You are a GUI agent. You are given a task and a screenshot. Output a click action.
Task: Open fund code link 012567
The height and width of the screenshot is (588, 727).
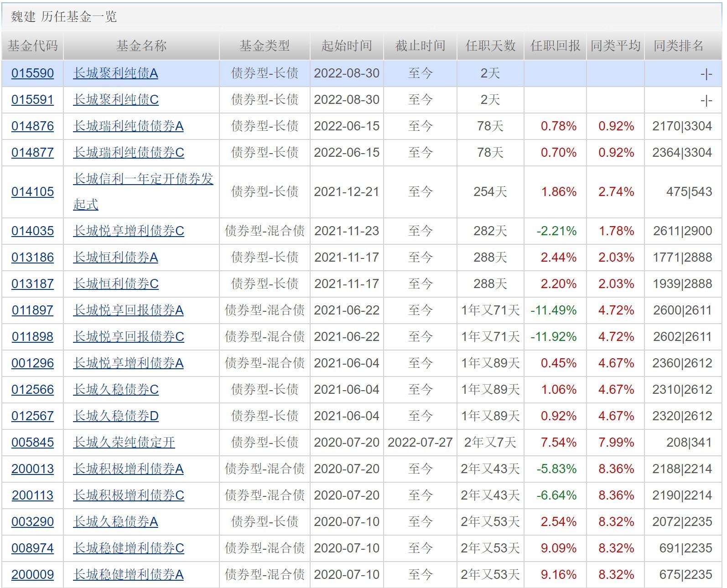32,416
